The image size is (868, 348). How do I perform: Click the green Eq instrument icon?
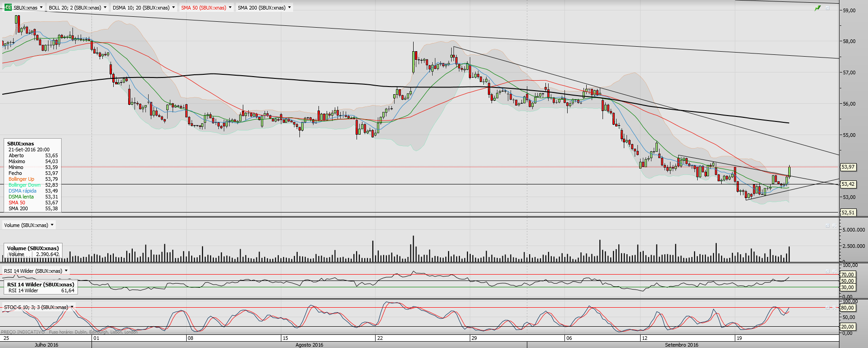pyautogui.click(x=8, y=7)
